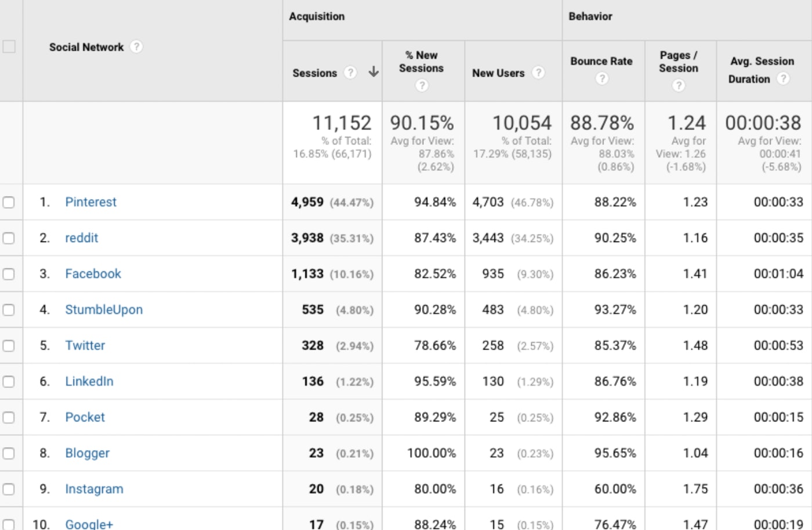The width and height of the screenshot is (812, 530).
Task: Select Instagram bounce rate 60.00%
Action: tap(615, 489)
